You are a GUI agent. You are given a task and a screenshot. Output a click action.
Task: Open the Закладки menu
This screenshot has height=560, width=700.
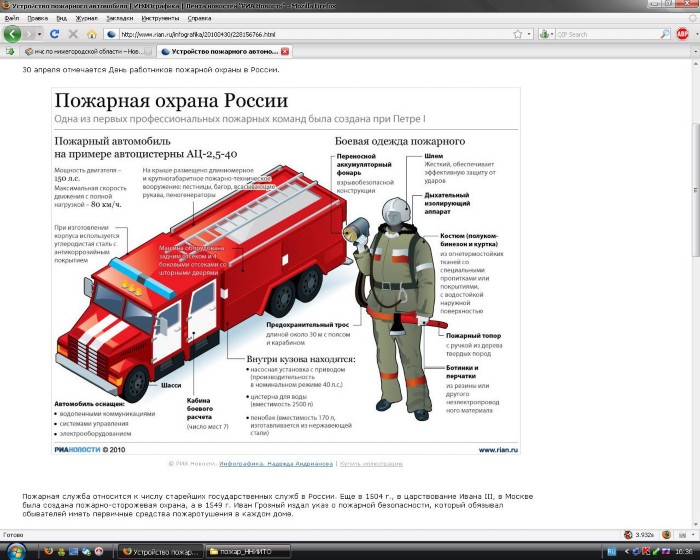pos(120,18)
